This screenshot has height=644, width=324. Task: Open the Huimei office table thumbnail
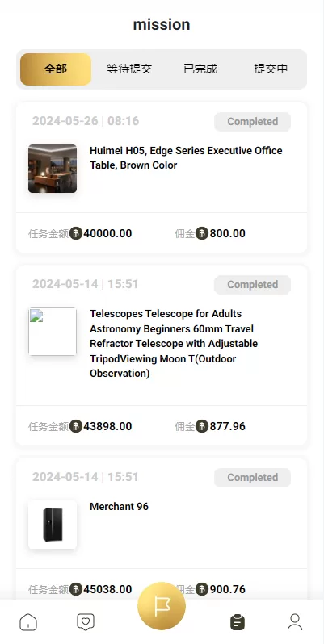(x=53, y=169)
